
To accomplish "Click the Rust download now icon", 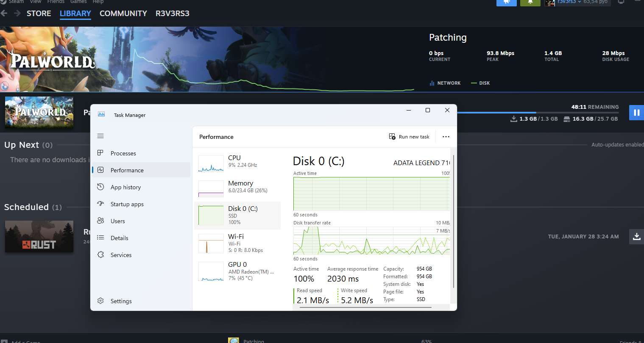I will 636,236.
